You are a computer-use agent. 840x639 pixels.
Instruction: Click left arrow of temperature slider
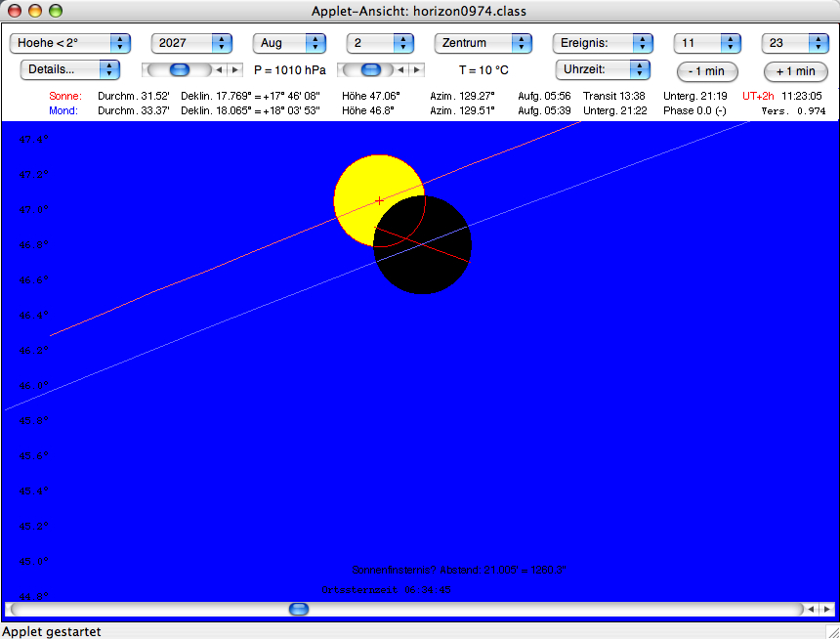(x=400, y=69)
